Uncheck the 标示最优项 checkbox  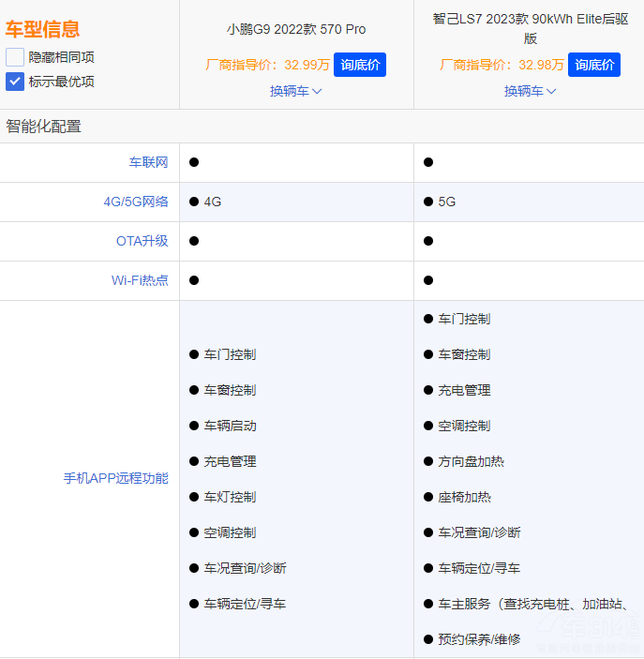(x=15, y=82)
